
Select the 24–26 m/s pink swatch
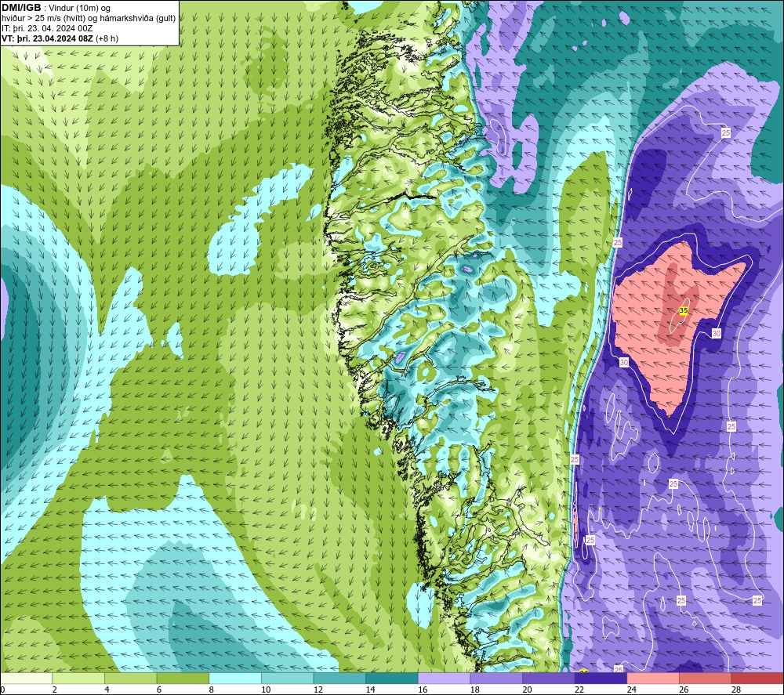coord(653,679)
